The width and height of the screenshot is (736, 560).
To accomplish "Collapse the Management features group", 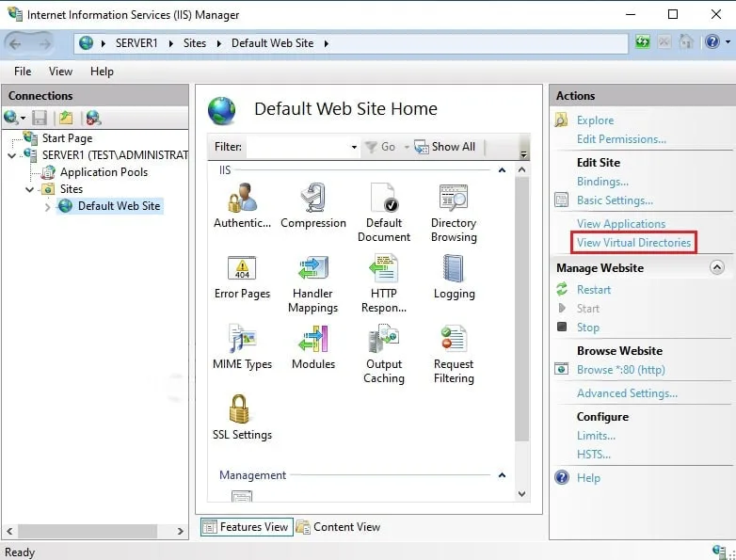I will tap(502, 475).
